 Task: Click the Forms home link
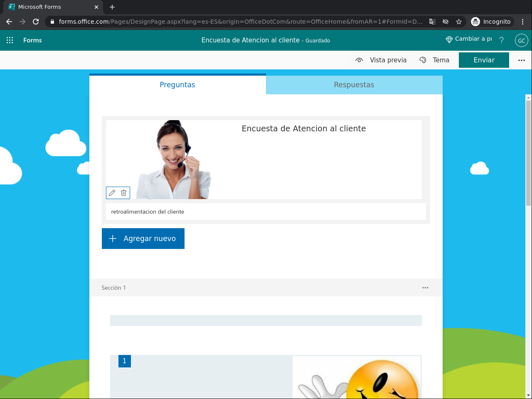(x=32, y=40)
